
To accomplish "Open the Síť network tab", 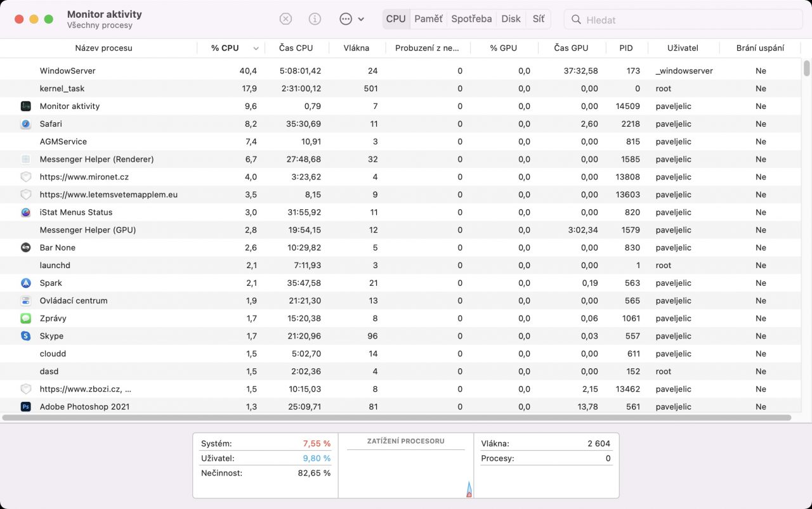I will (538, 19).
